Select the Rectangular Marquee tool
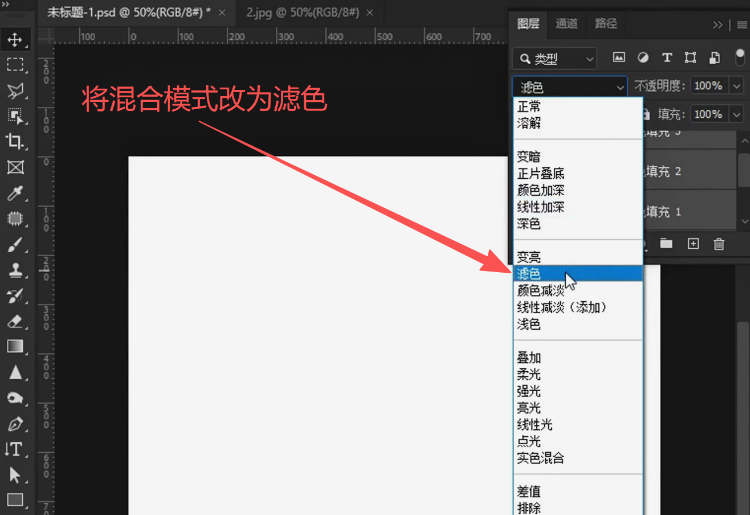Viewport: 750px width, 515px height. pyautogui.click(x=15, y=65)
